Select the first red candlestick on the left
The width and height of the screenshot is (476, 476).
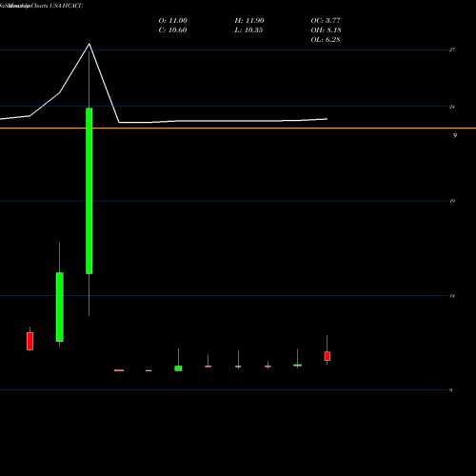(x=30, y=341)
